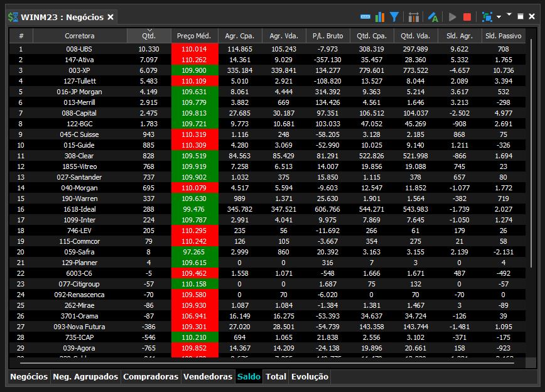Click the 190-Warren broker cell
This screenshot has width=545, height=392.
[80, 199]
